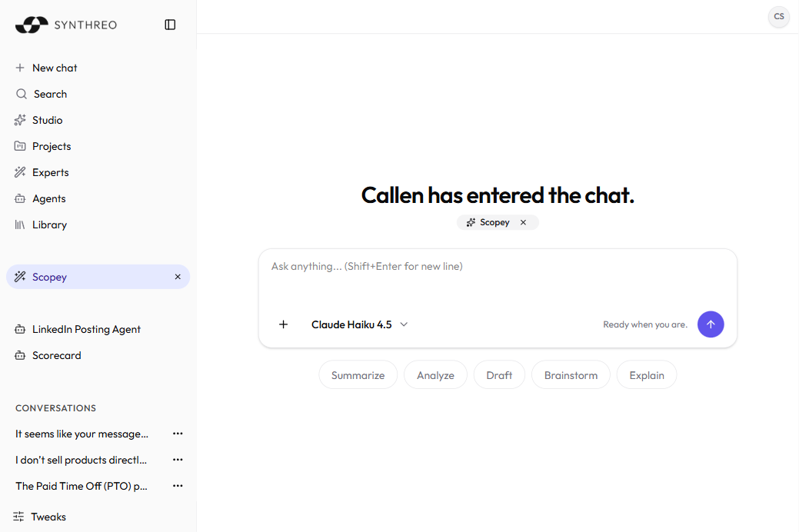Click the CONVERSATIONS section header
The height and width of the screenshot is (532, 799).
55,408
